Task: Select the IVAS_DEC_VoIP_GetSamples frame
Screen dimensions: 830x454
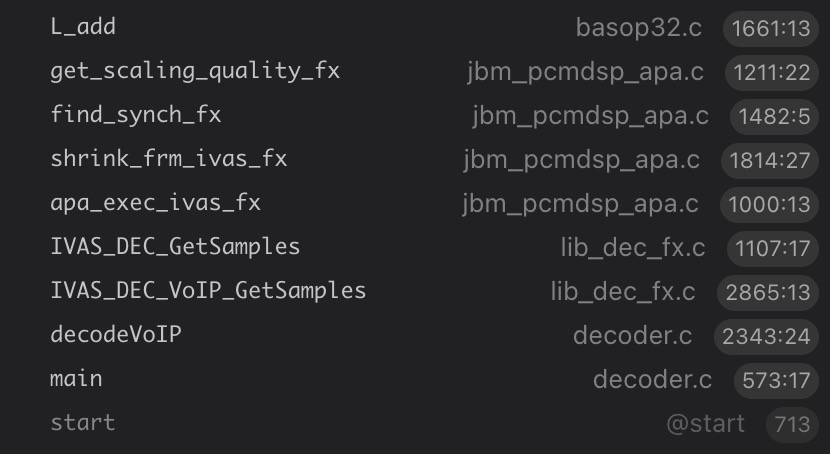Action: [208, 290]
